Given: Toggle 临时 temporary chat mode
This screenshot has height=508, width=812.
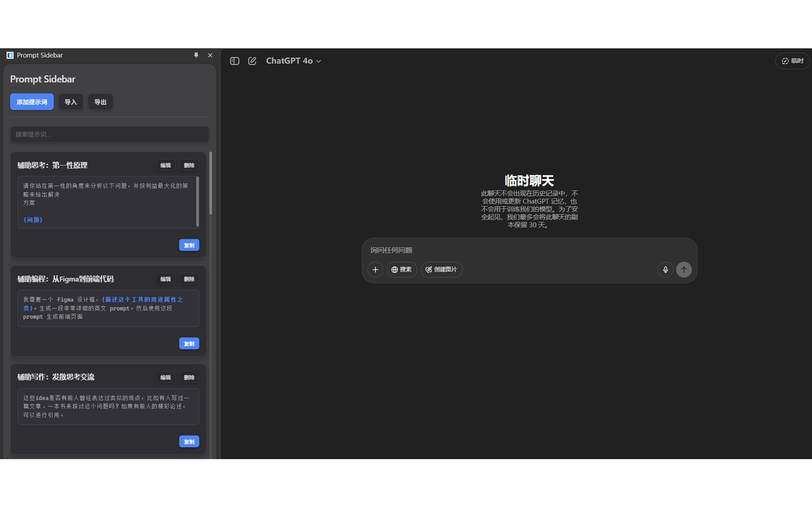Looking at the screenshot, I should click(792, 60).
